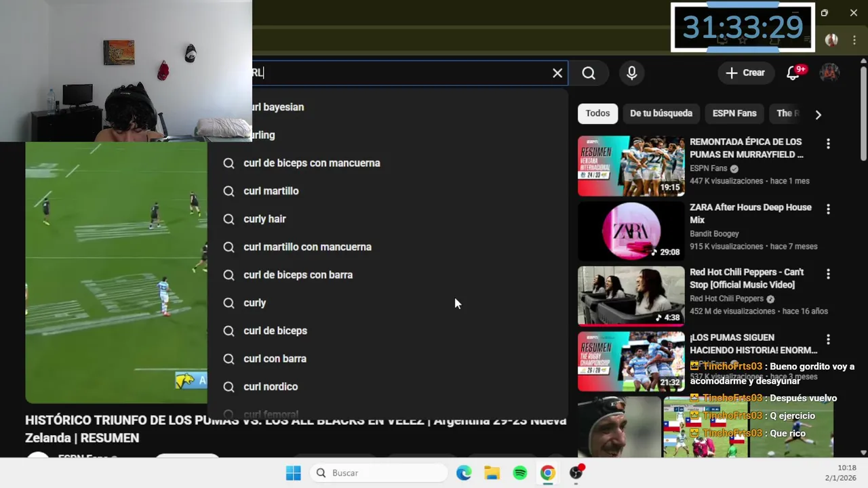The width and height of the screenshot is (868, 488).
Task: Open the Crear menu
Action: tap(745, 73)
